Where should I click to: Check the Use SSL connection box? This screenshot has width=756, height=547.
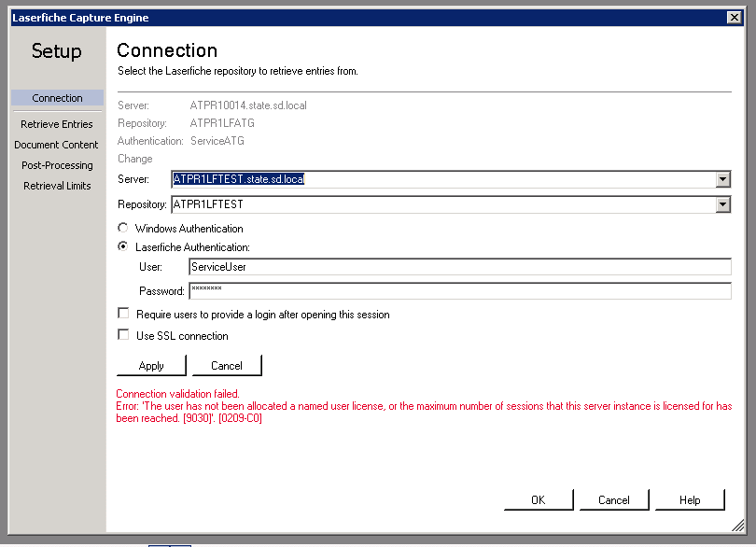click(123, 335)
